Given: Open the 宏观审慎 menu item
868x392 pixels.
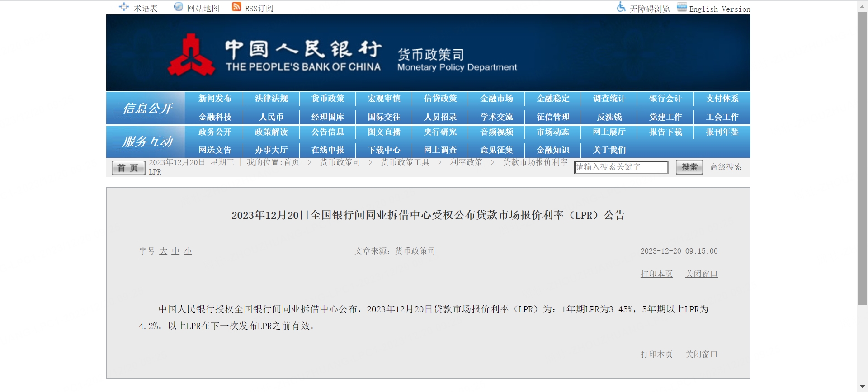Looking at the screenshot, I should (x=384, y=99).
